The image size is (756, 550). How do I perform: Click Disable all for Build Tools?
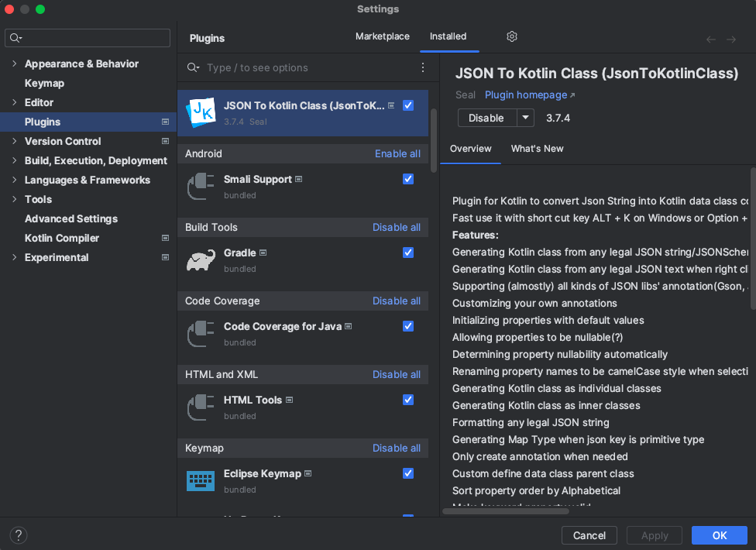point(397,228)
